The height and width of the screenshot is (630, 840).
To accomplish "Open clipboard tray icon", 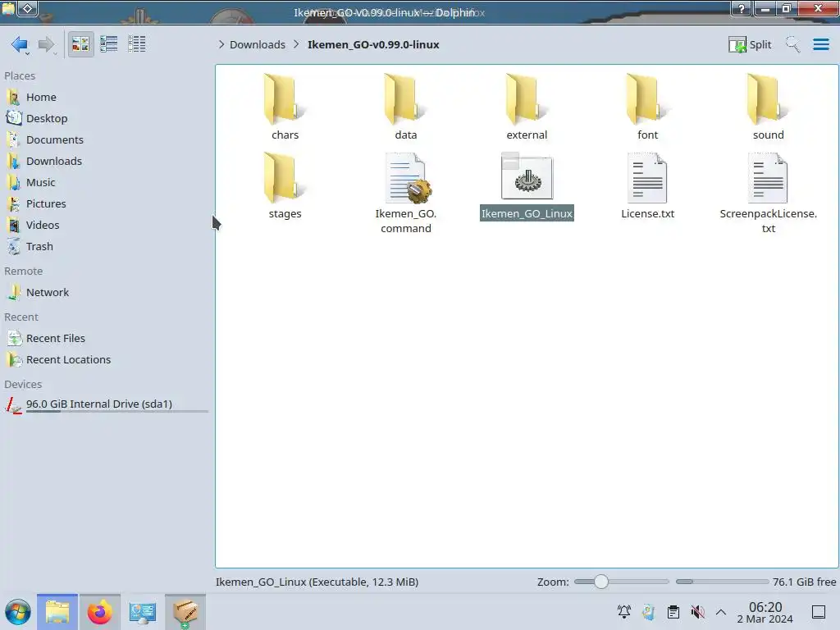I will coord(673,612).
